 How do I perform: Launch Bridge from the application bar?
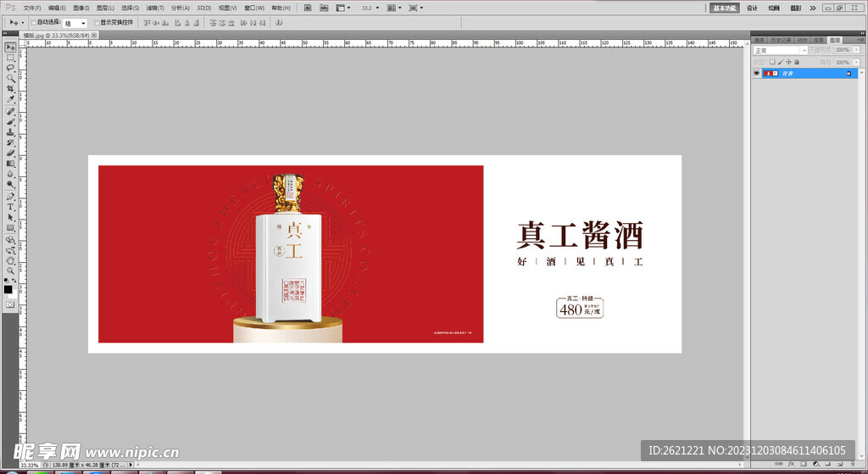(x=308, y=8)
